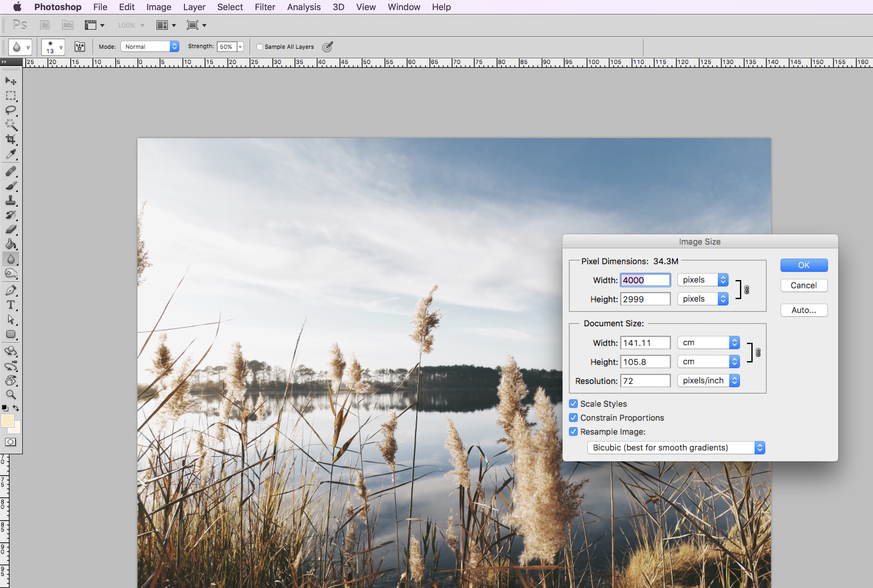
Task: Uncheck Constrain Proportions option
Action: (573, 418)
